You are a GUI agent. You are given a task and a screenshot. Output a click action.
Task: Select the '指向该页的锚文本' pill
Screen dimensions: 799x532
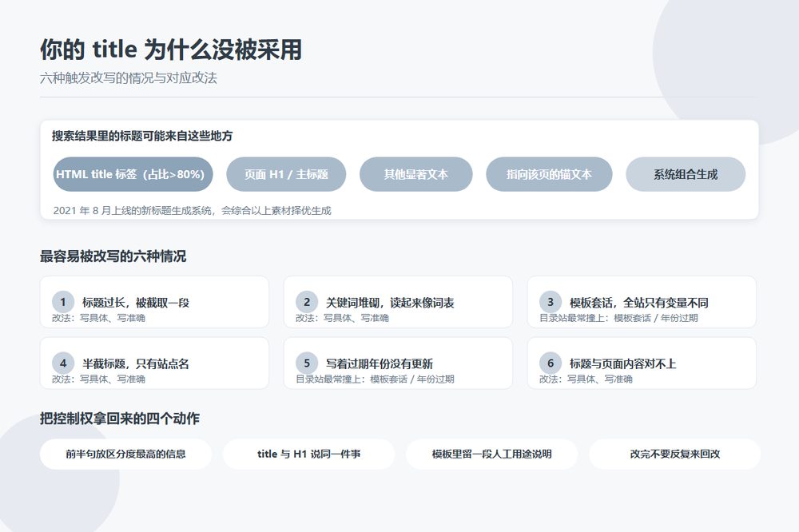(549, 174)
